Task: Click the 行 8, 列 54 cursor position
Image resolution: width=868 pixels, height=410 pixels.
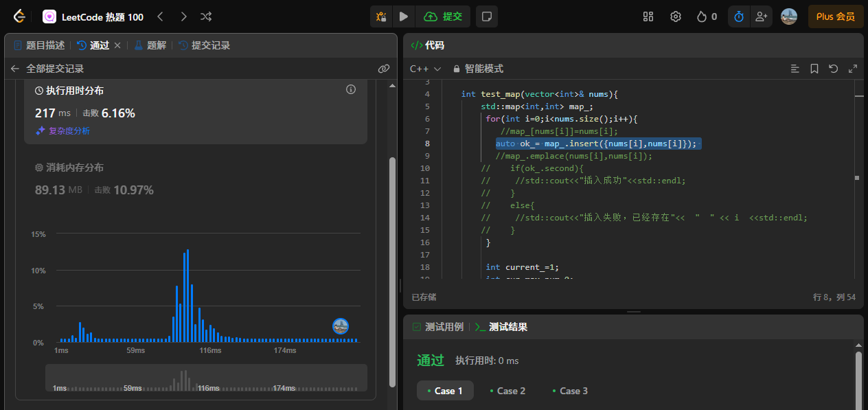Action: point(834,297)
